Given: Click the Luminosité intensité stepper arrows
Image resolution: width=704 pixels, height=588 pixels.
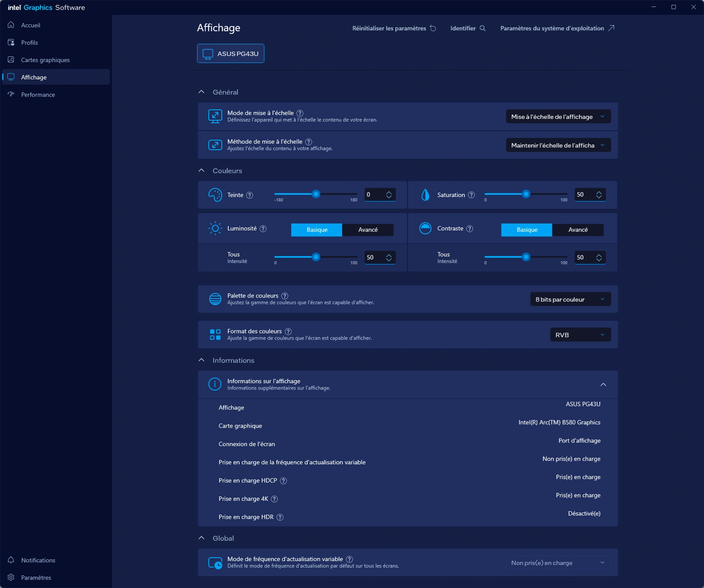Looking at the screenshot, I should [x=389, y=257].
